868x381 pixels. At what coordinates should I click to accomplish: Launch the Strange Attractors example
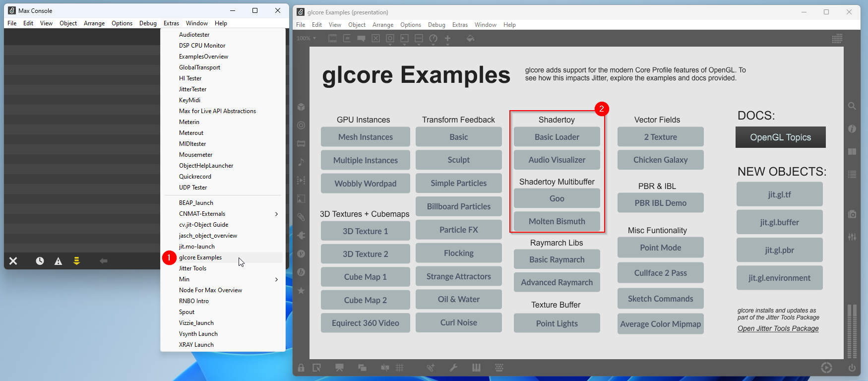coord(459,276)
